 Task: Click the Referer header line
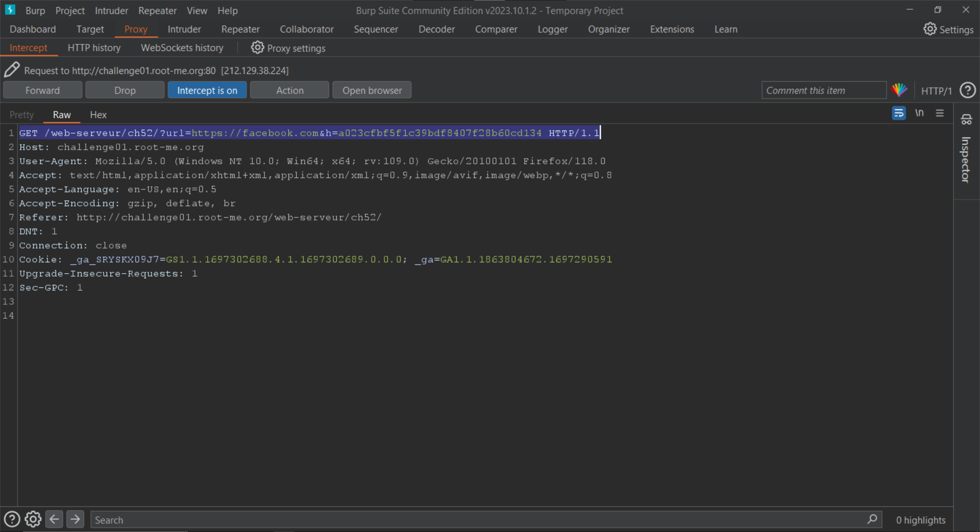[x=200, y=217]
